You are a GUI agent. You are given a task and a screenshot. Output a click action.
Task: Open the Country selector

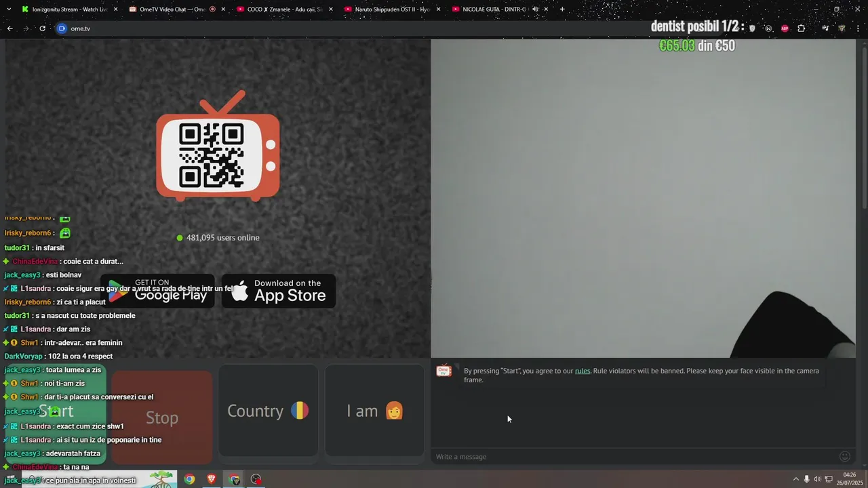tap(268, 411)
